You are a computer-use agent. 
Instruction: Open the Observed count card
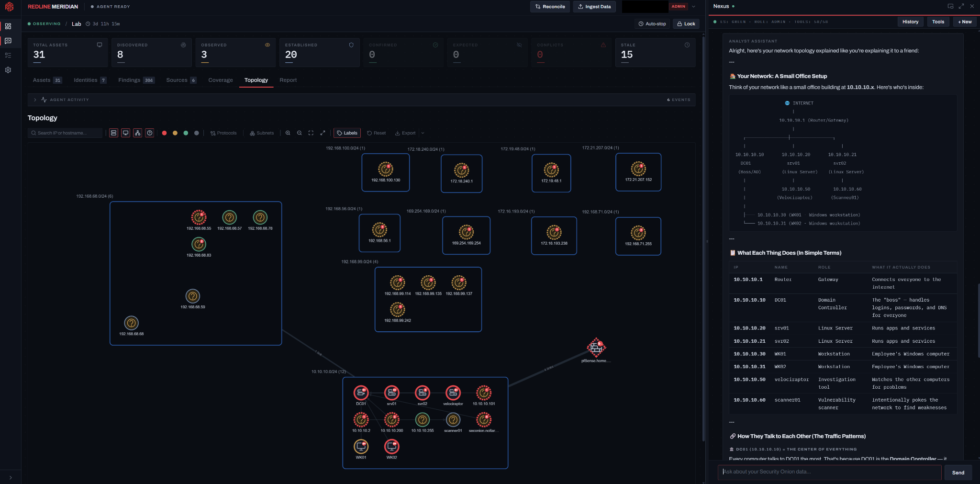pyautogui.click(x=235, y=53)
